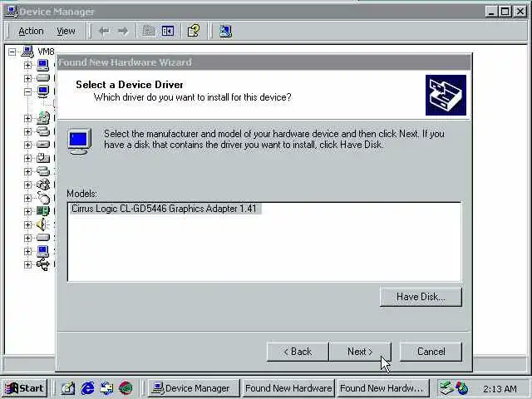Expand the node beside the network card icon
532x399 pixels.
[x=27, y=211]
